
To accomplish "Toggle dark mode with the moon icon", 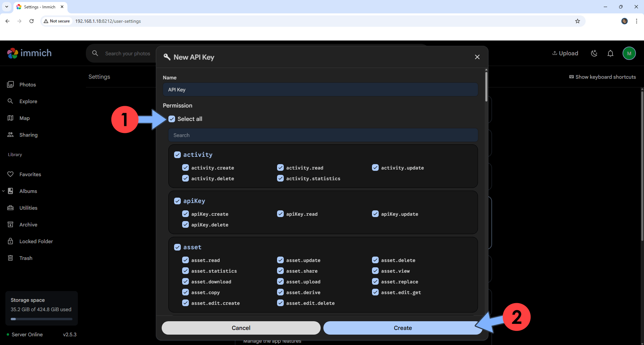I will pos(594,53).
